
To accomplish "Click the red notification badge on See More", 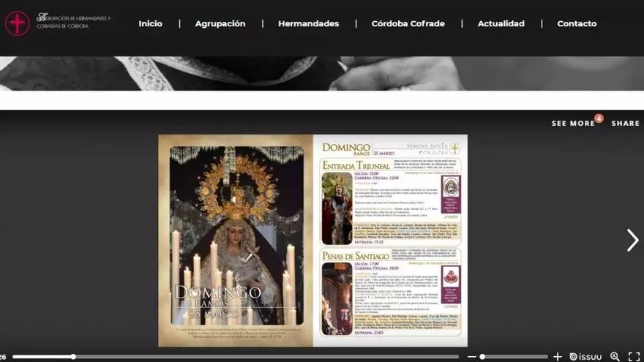I will (599, 118).
